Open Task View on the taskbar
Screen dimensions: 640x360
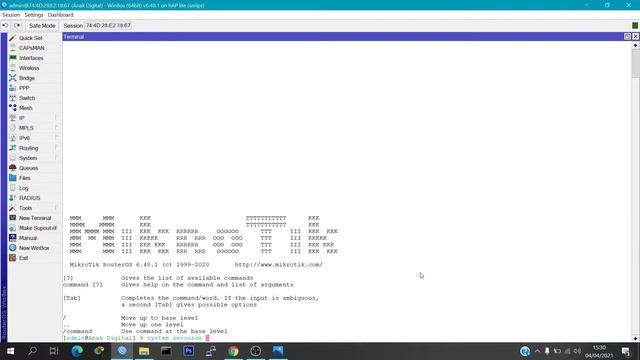coord(54,351)
